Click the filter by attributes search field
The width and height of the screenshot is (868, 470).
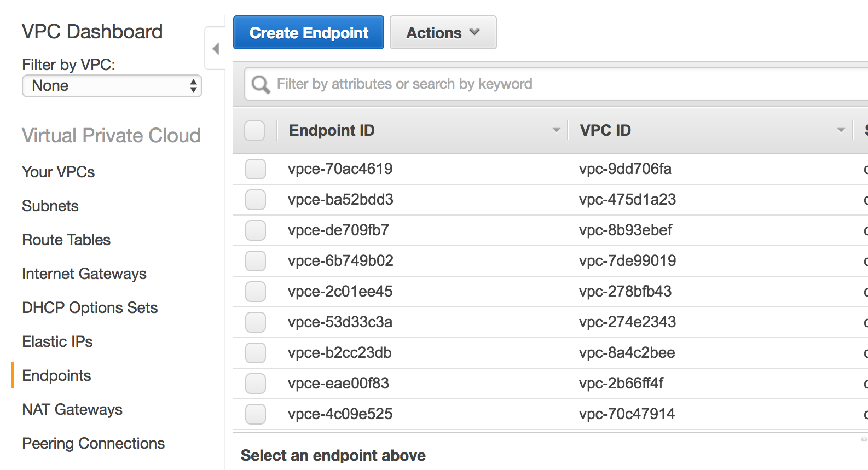point(547,84)
